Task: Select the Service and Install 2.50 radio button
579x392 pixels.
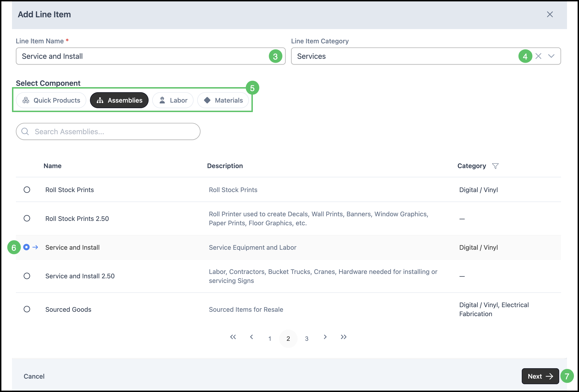Action: (27, 276)
